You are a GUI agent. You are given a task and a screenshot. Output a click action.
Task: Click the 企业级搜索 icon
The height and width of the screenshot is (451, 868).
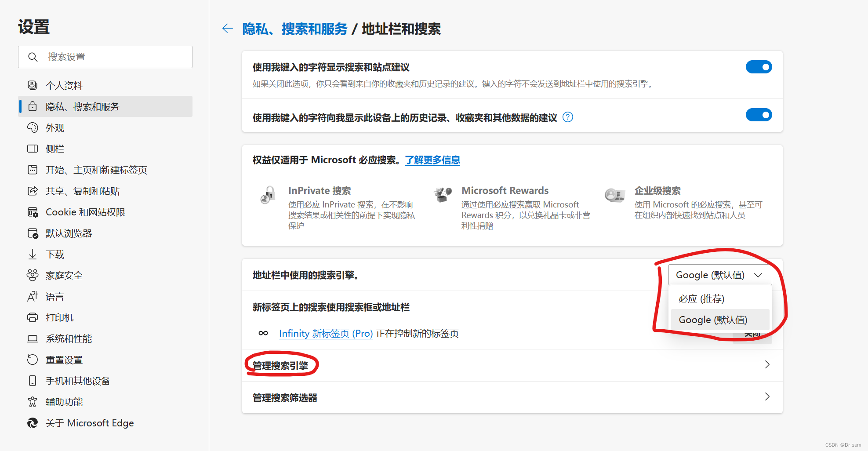point(615,195)
